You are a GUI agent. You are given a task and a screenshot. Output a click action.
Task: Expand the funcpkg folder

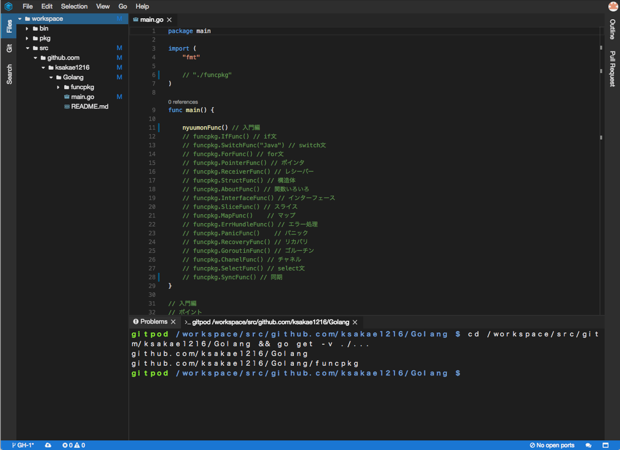[x=58, y=87]
